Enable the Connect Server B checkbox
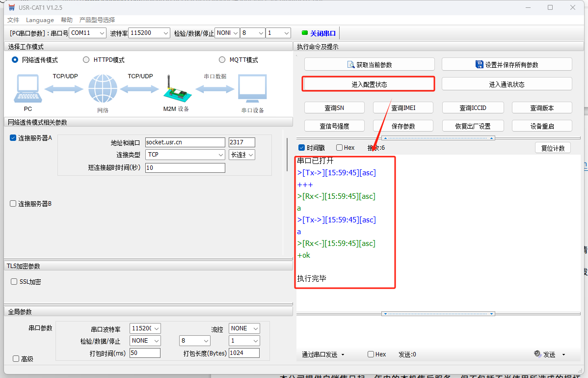The image size is (588, 378). click(13, 203)
